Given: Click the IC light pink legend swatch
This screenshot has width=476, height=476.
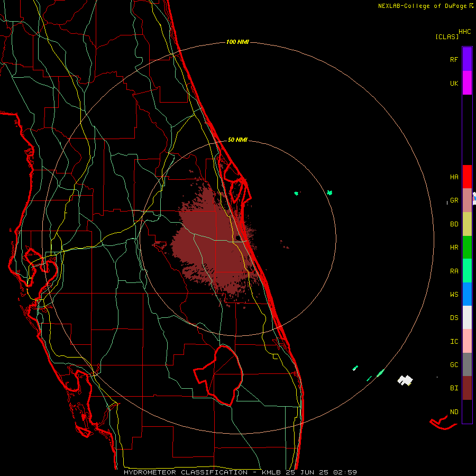Looking at the screenshot, I should 467,341.
